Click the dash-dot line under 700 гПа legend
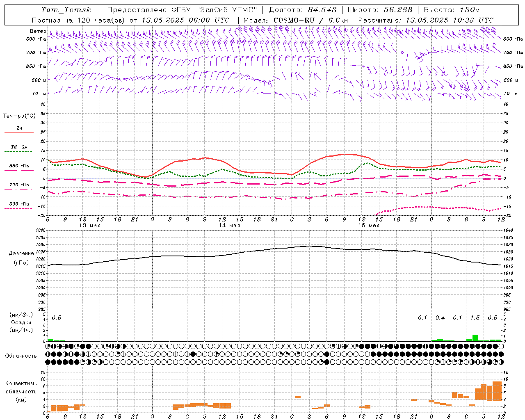The image size is (525, 420). tap(18, 189)
